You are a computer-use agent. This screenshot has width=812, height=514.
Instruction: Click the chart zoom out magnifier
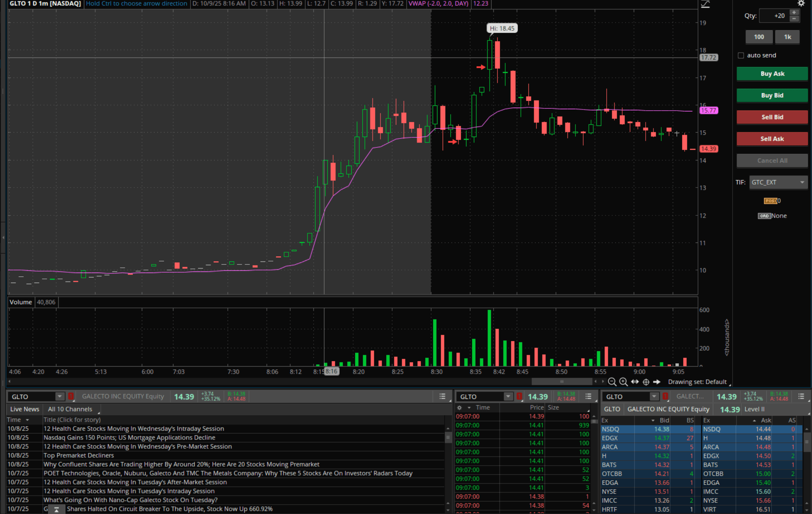[x=612, y=382]
